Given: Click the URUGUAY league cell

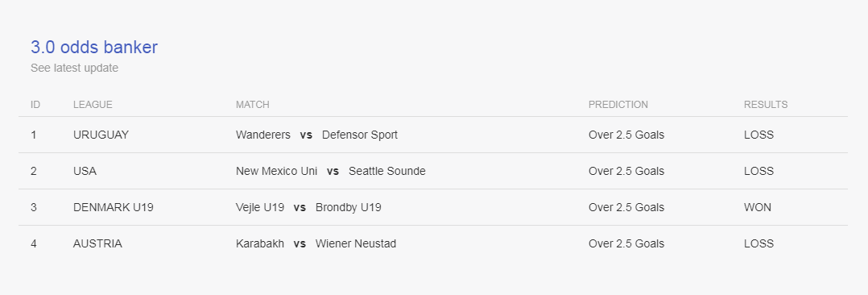Looking at the screenshot, I should coord(101,135).
